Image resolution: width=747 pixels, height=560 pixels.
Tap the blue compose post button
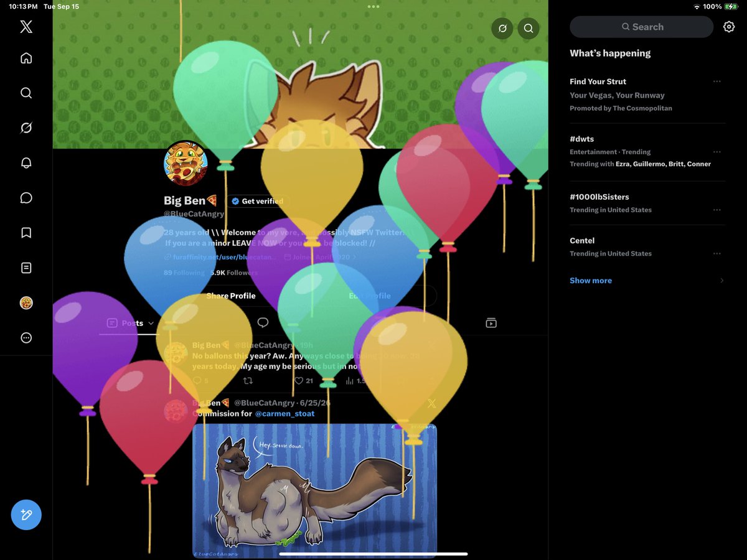click(26, 515)
